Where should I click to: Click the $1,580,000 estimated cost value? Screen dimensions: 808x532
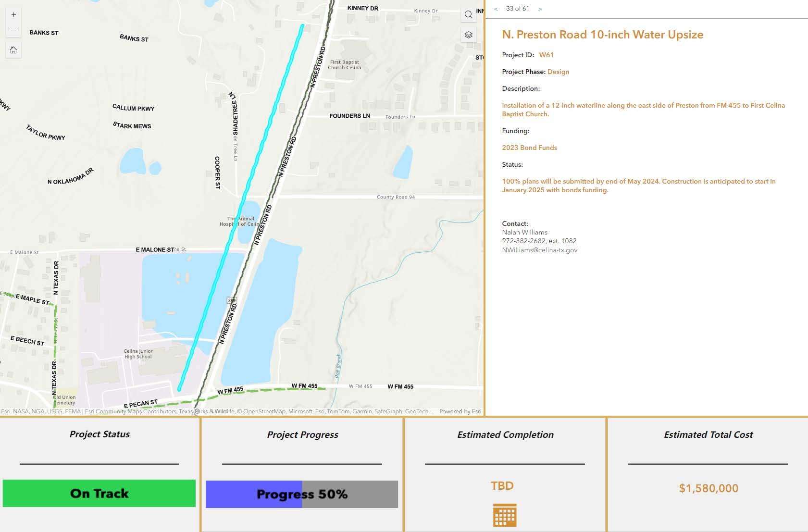point(709,488)
